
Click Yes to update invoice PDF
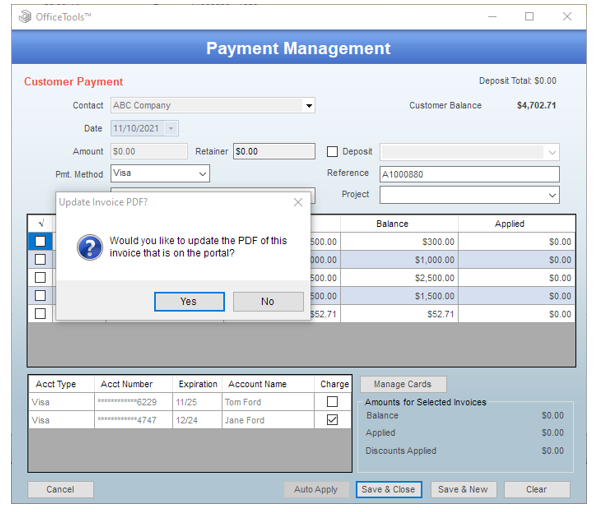click(x=189, y=302)
